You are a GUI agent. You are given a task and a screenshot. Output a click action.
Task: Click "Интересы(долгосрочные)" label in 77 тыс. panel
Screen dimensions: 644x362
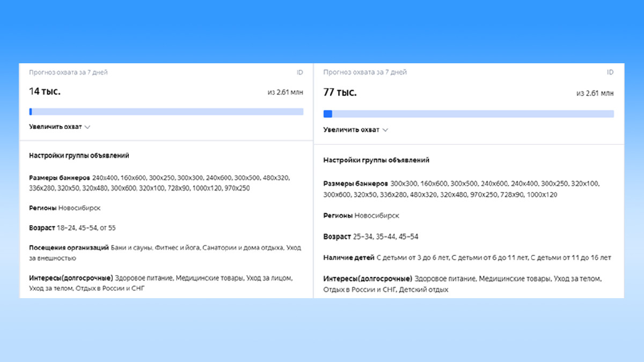[368, 279]
